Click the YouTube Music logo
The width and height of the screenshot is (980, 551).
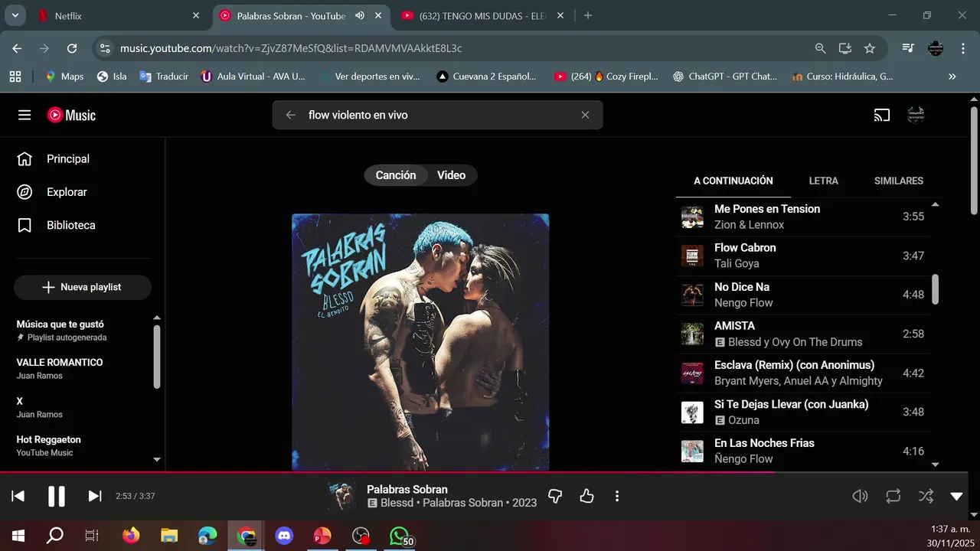71,115
